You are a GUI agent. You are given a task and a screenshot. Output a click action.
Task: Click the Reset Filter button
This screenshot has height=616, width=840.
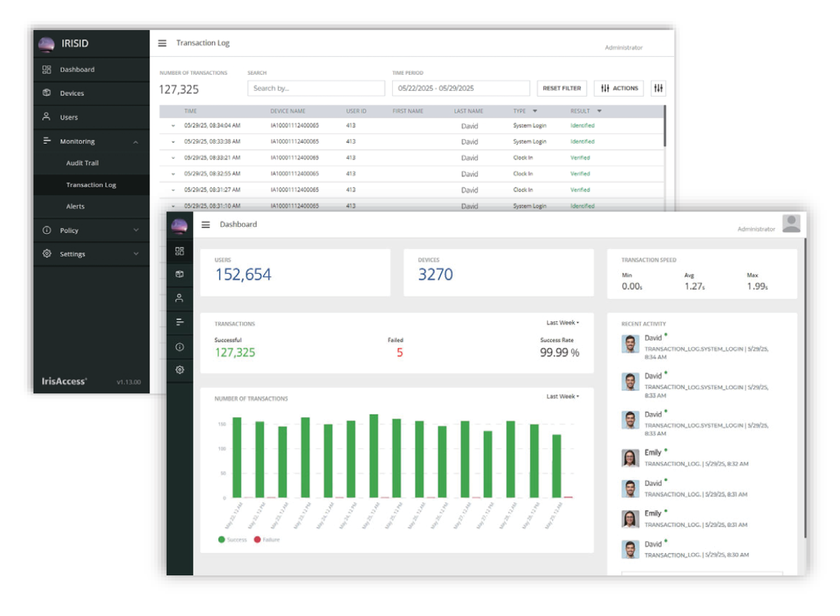[561, 88]
